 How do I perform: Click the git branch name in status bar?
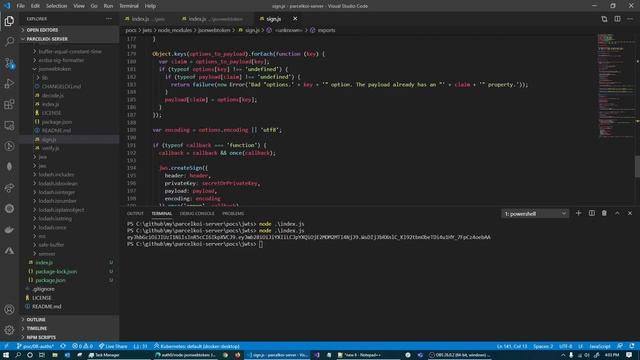click(36, 346)
